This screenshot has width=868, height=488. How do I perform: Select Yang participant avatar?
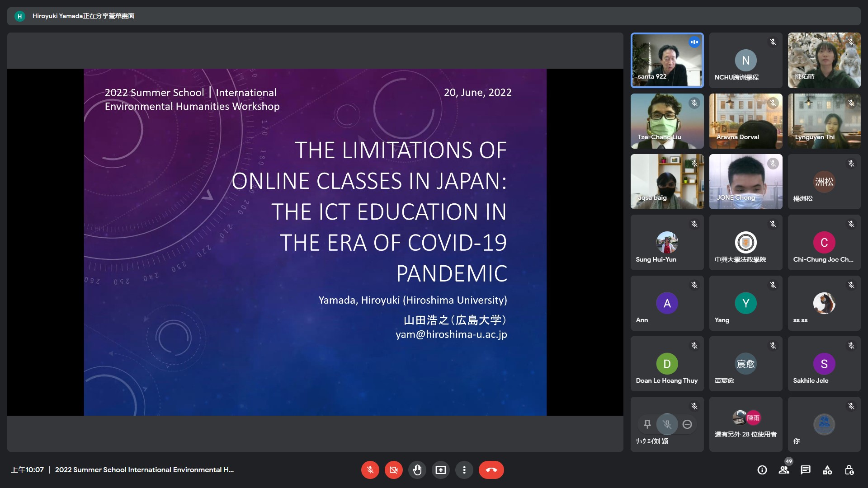[746, 303]
